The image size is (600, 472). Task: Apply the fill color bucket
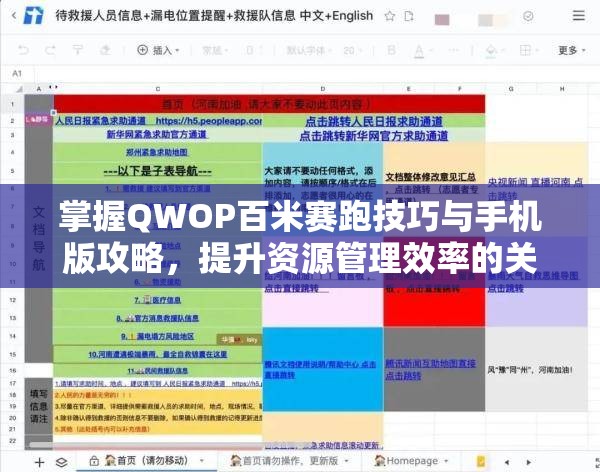(491, 51)
